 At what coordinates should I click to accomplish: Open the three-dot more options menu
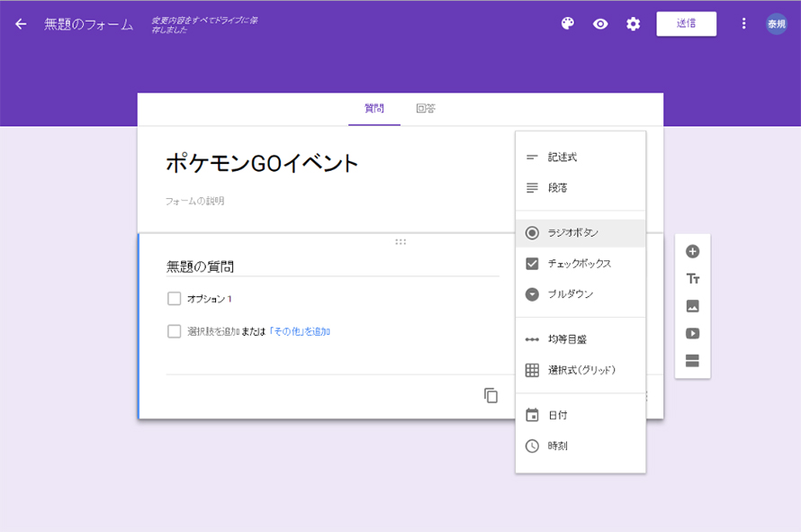(743, 23)
